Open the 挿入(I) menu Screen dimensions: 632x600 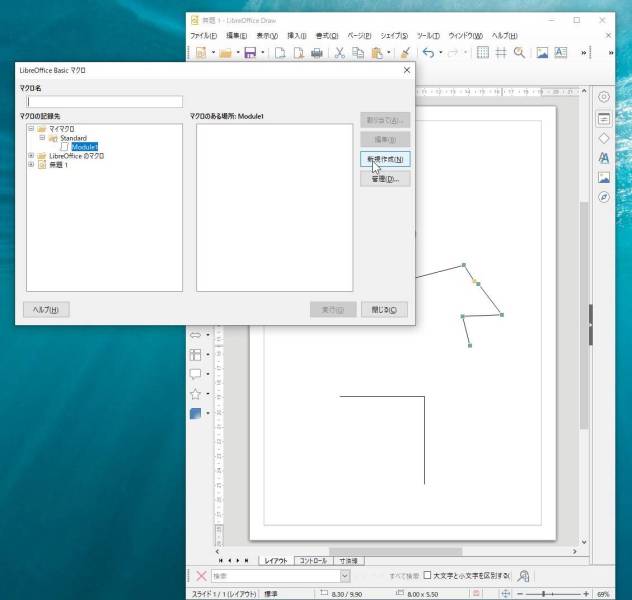coord(297,36)
